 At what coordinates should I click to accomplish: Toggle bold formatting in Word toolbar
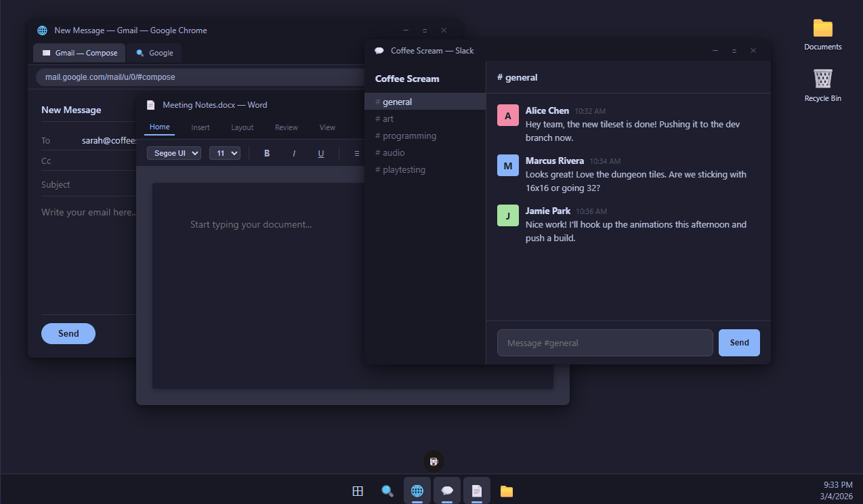[266, 153]
